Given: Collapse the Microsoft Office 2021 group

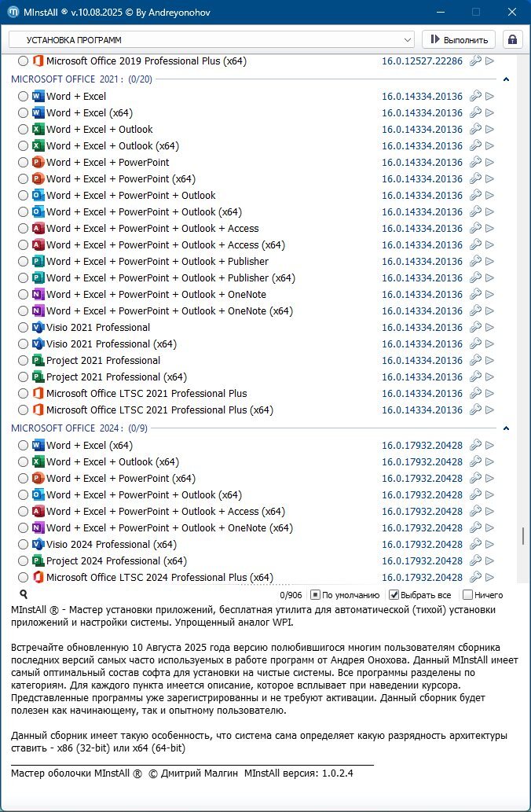Looking at the screenshot, I should (x=506, y=79).
